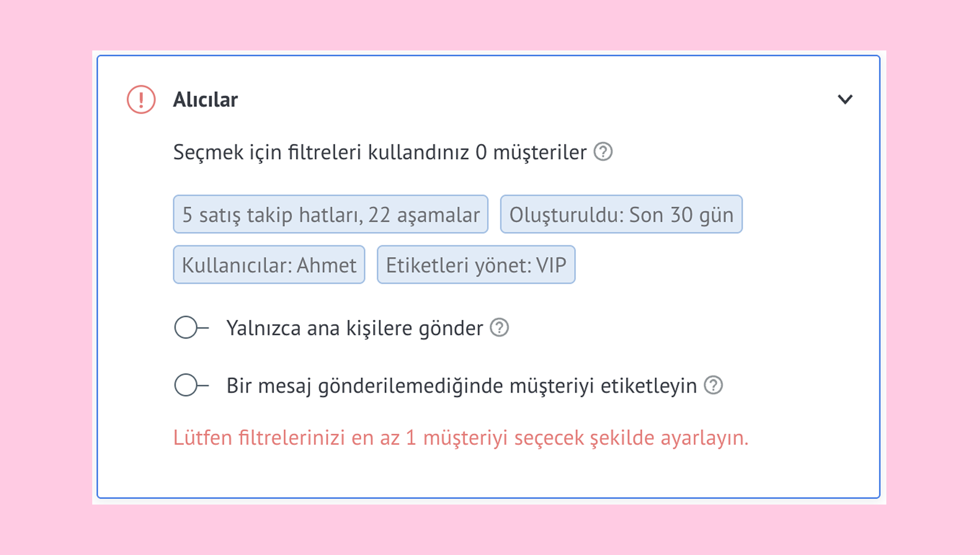Screen dimensions: 980x555
Task: Open the 'Oluşturuldu: Son 30 gün' filter
Action: [622, 214]
